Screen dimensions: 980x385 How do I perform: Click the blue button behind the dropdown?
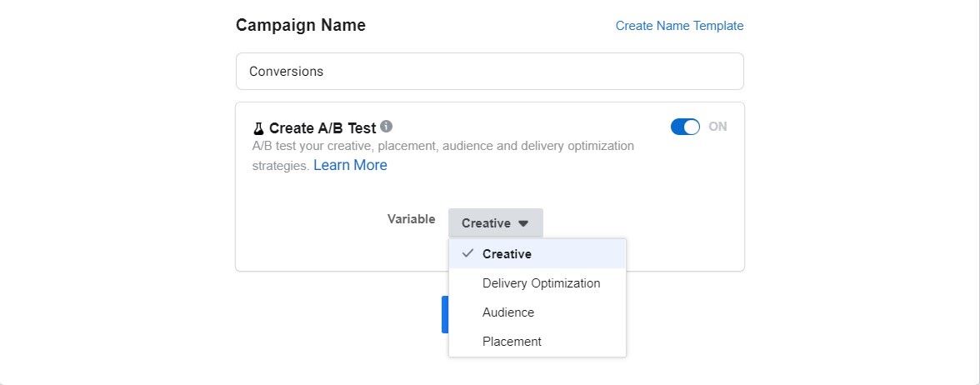[444, 314]
